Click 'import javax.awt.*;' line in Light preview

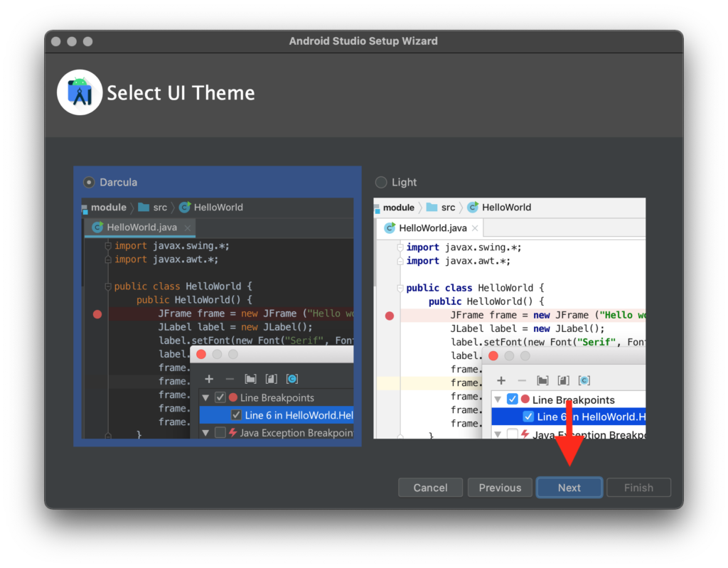(x=459, y=261)
